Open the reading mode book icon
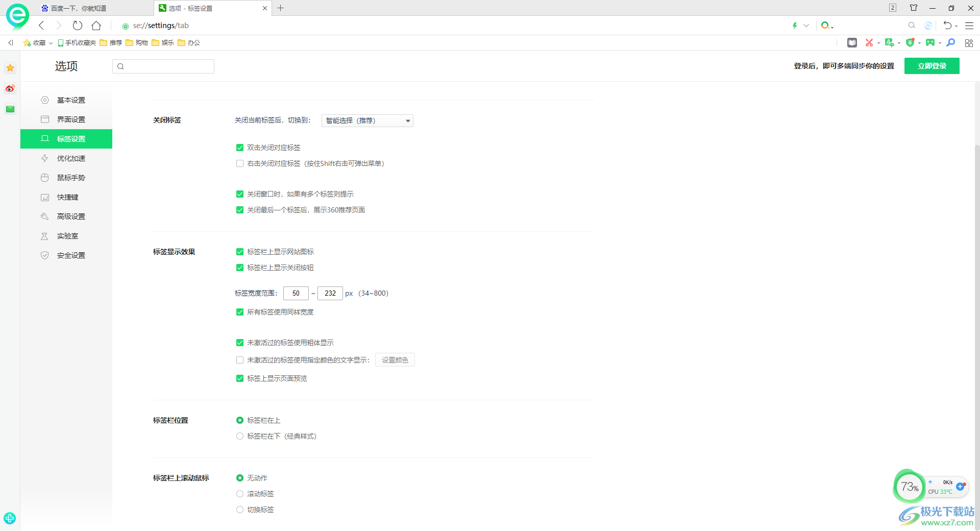 852,43
